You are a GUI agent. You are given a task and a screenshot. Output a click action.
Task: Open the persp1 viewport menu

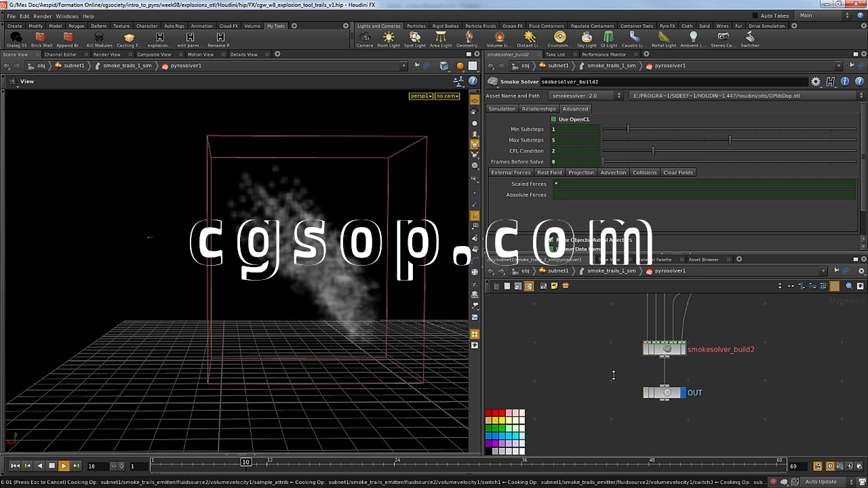[420, 96]
